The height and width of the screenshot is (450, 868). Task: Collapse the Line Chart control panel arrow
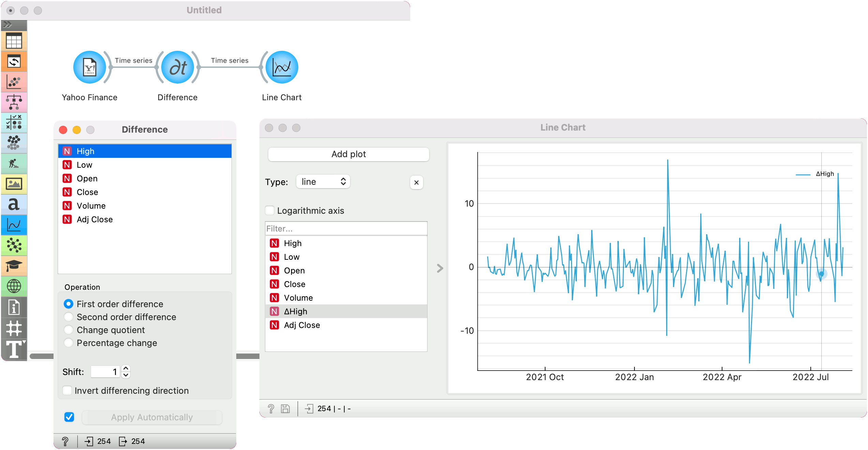click(x=440, y=268)
